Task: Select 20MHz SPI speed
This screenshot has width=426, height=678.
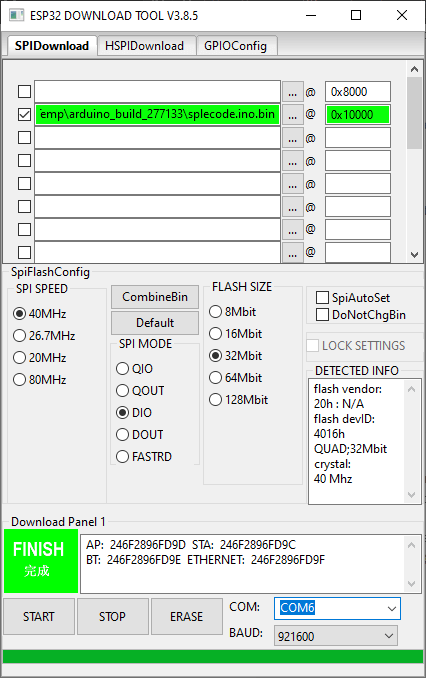Action: (40, 358)
